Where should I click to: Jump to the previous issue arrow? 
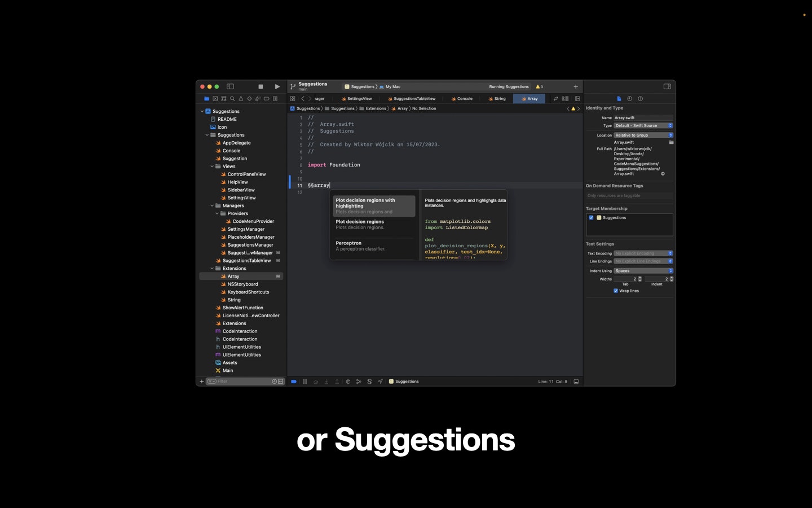pos(568,108)
